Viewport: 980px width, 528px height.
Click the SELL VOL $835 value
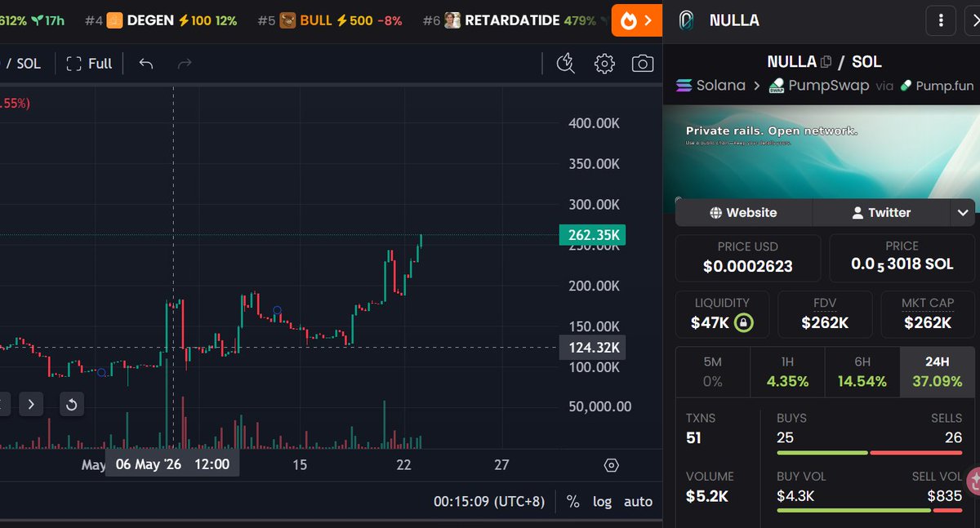[x=945, y=495]
